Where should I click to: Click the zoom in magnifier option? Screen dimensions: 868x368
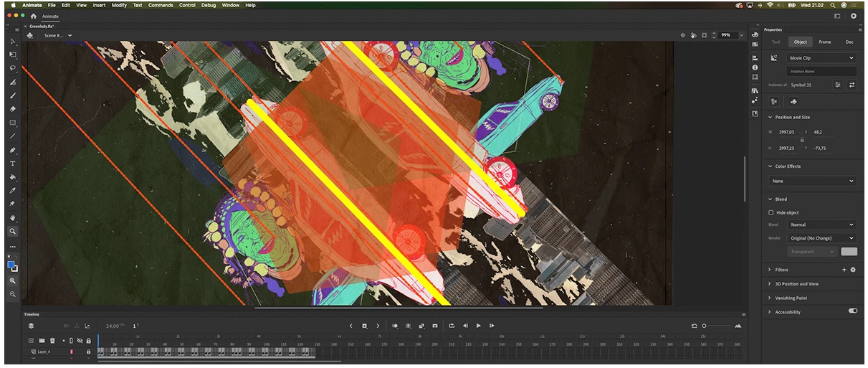pyautogui.click(x=13, y=281)
